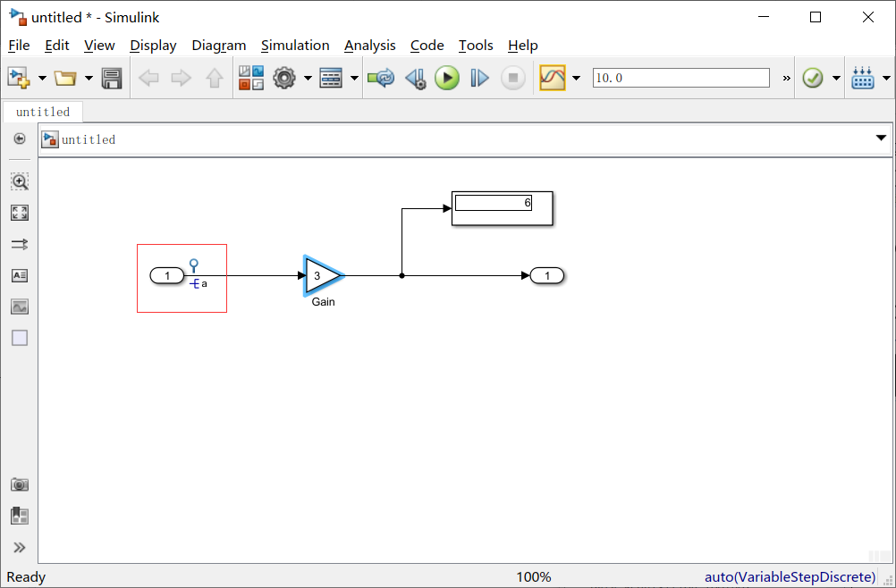The width and height of the screenshot is (896, 588).
Task: Expand the palette overflow double-chevron
Action: click(x=20, y=547)
